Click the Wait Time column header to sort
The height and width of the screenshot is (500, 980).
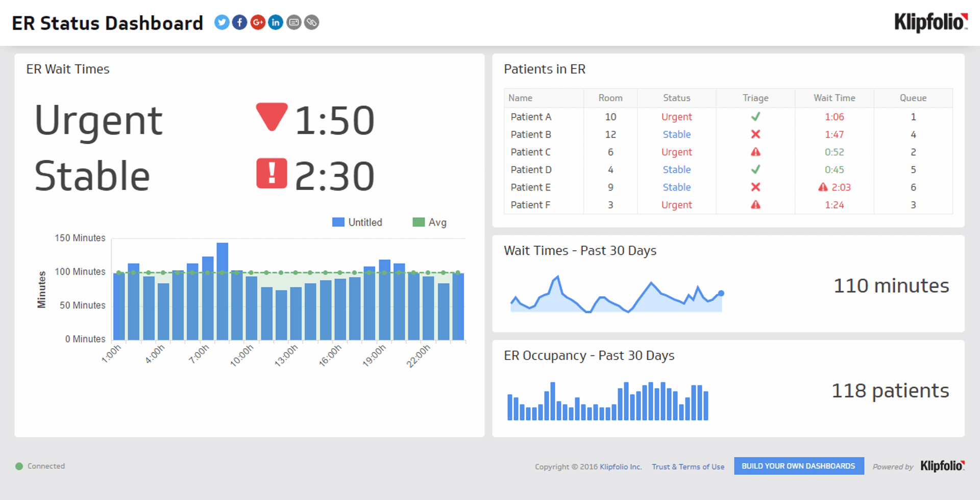834,98
